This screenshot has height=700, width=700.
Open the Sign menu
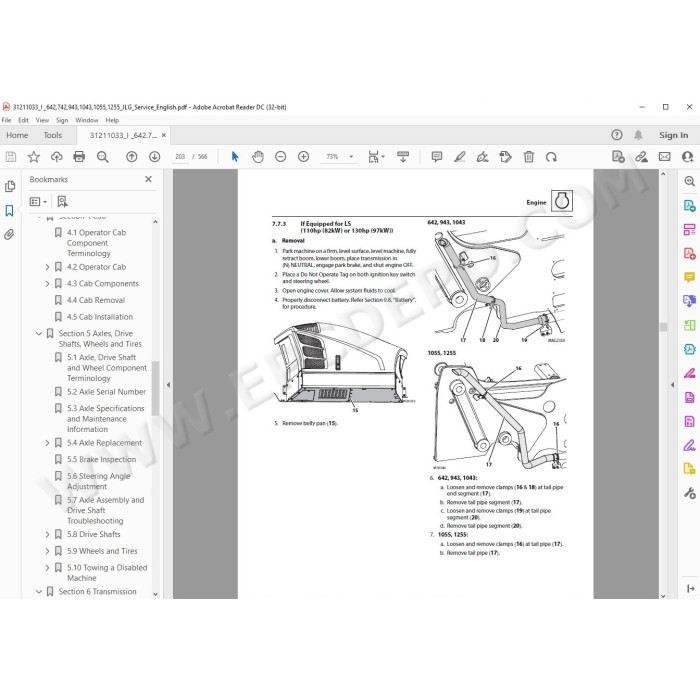[62, 120]
